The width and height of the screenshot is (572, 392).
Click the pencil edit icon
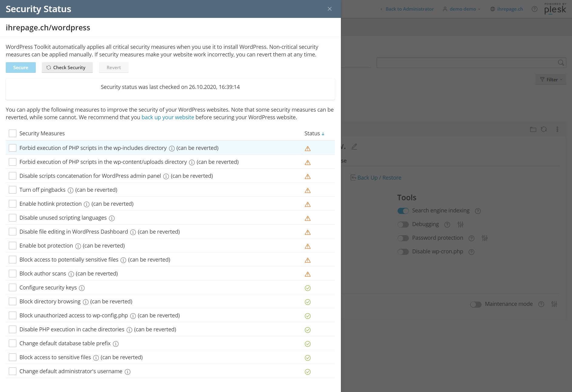click(354, 147)
